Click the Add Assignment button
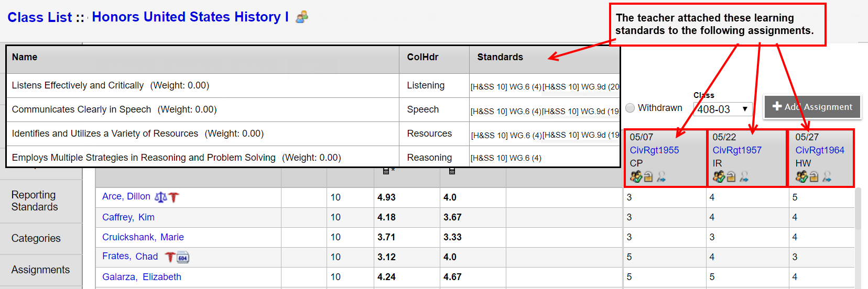868x289 pixels. (x=812, y=107)
